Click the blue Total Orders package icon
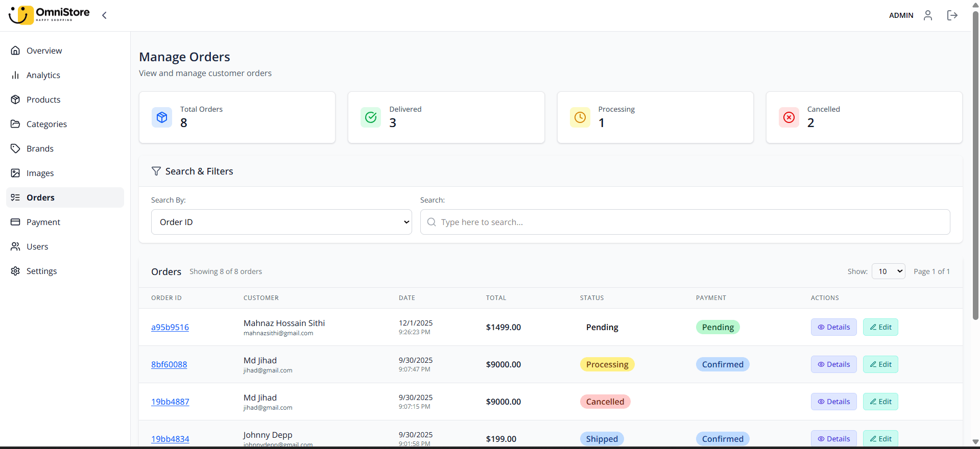 162,117
